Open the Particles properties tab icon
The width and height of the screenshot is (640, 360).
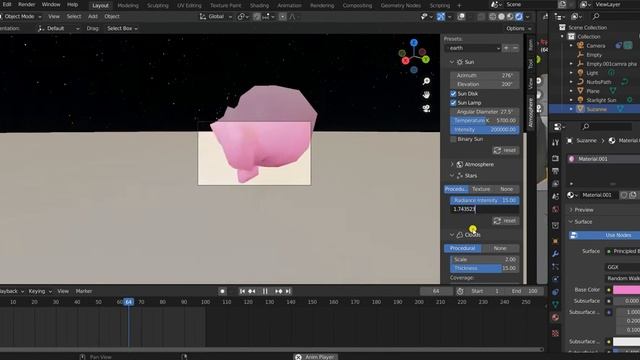pyautogui.click(x=555, y=267)
